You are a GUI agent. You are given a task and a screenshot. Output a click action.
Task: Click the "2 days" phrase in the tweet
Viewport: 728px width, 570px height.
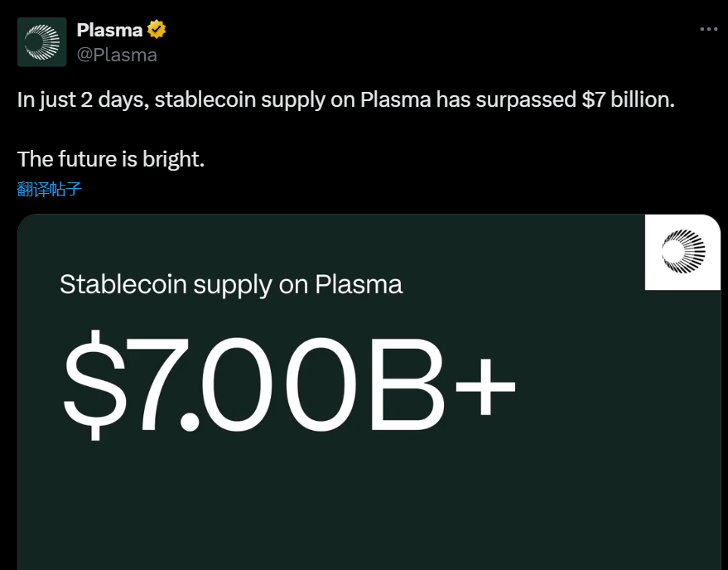(x=113, y=100)
